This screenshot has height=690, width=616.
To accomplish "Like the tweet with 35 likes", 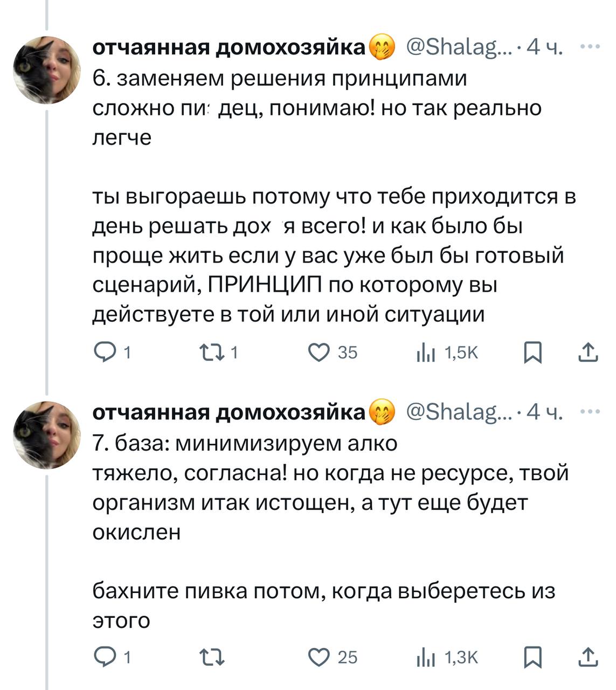I will pos(319,352).
